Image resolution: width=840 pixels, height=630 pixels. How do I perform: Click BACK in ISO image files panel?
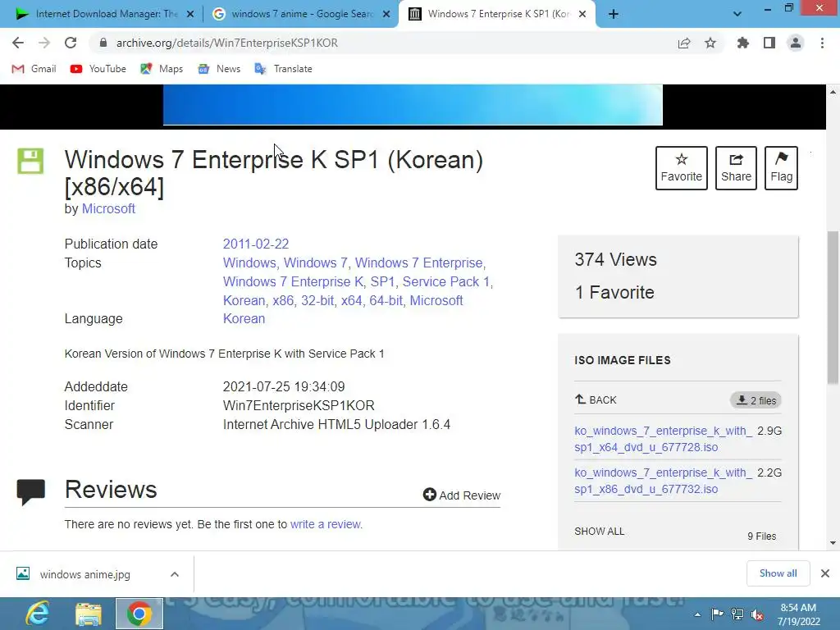click(596, 399)
